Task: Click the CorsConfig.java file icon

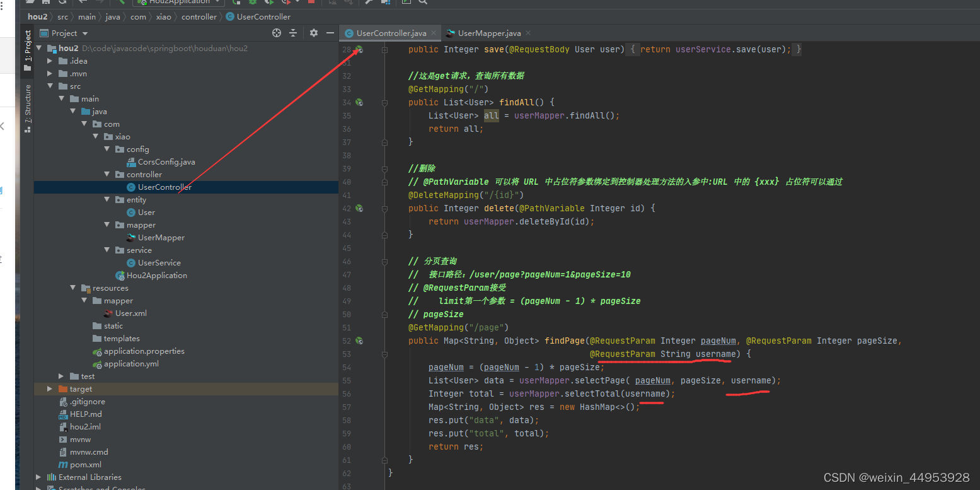Action: coord(131,162)
